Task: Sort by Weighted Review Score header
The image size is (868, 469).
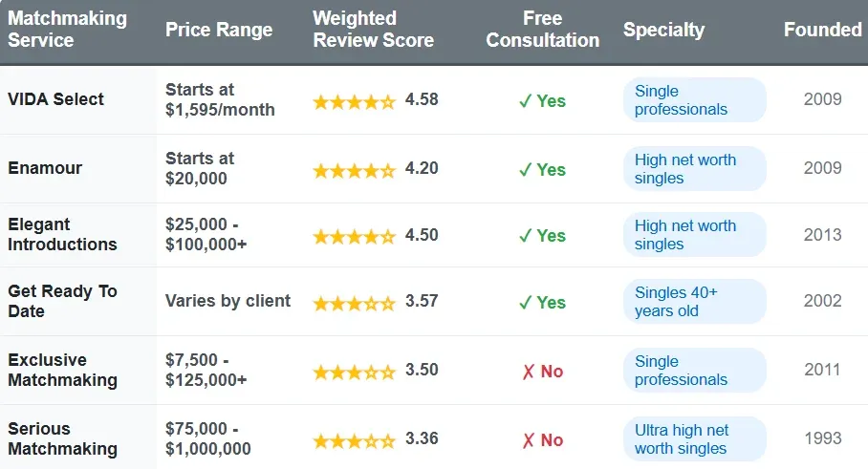Action: tap(373, 30)
